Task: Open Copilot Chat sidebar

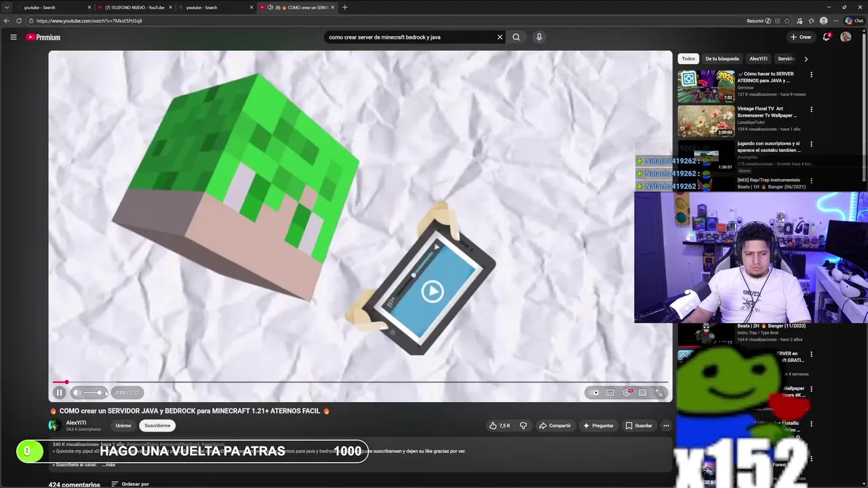Action: click(854, 21)
